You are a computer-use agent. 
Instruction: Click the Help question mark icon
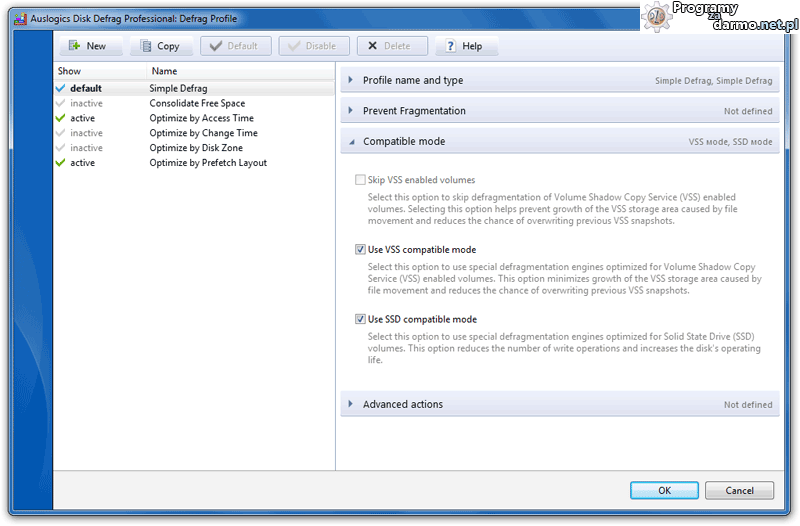(x=451, y=46)
